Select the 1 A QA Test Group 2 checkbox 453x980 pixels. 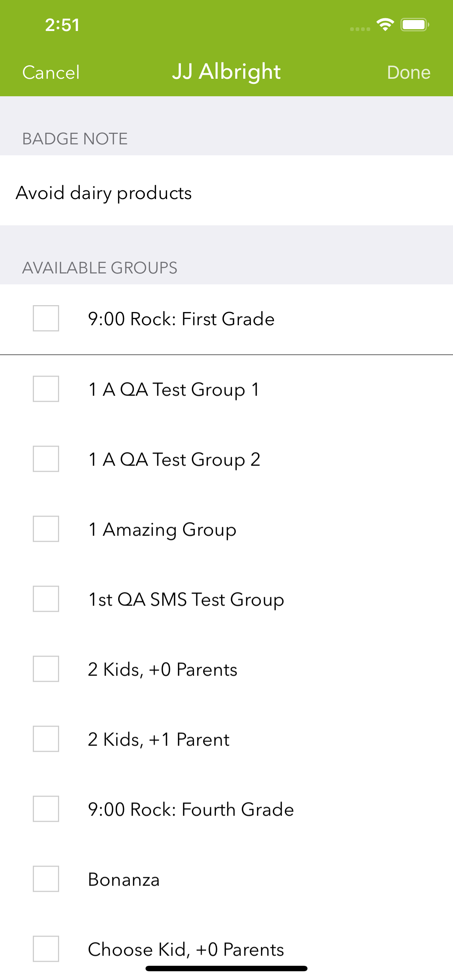click(46, 459)
